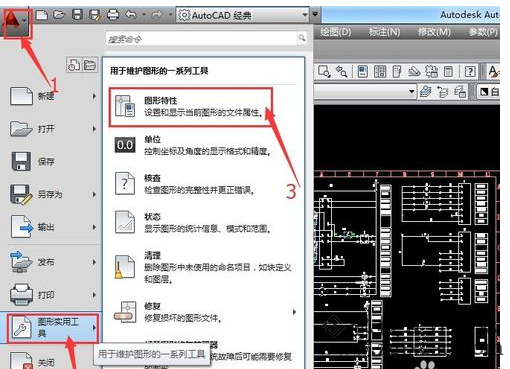Open 绘图(D) menu in menu bar
This screenshot has width=510, height=369.
click(x=335, y=32)
